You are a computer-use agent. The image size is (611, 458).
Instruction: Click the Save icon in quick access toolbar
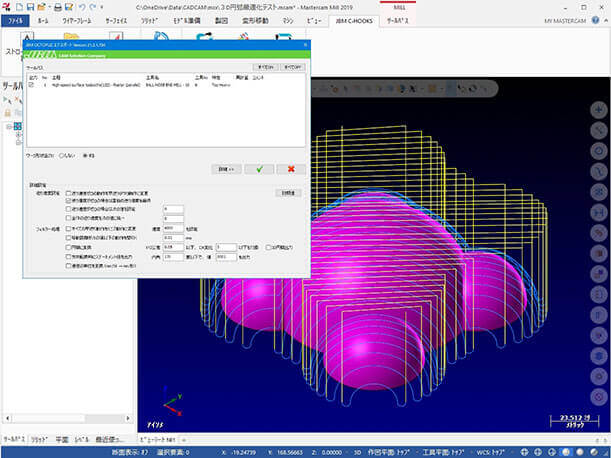[x=30, y=6]
